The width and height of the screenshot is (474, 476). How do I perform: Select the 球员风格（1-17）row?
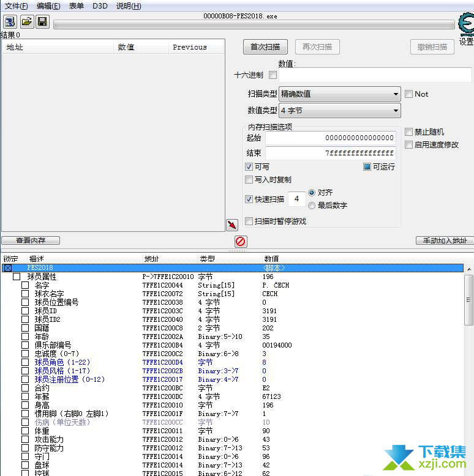point(233,371)
